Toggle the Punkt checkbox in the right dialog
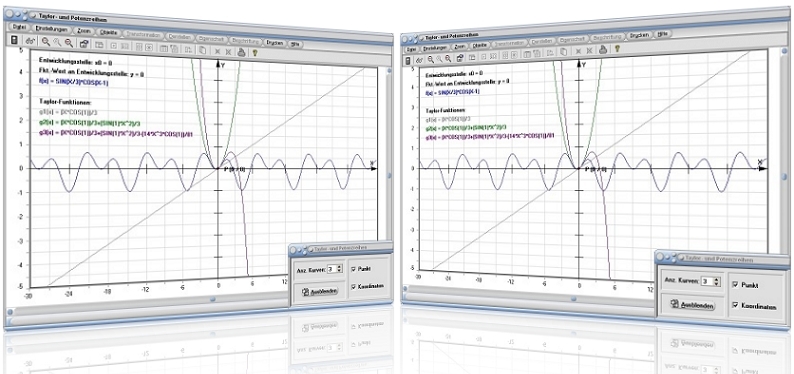 (x=735, y=284)
